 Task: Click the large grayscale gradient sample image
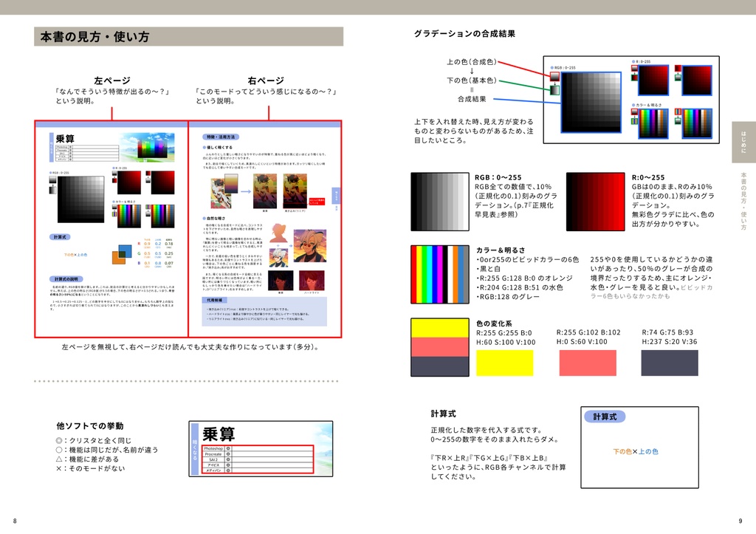click(440, 202)
